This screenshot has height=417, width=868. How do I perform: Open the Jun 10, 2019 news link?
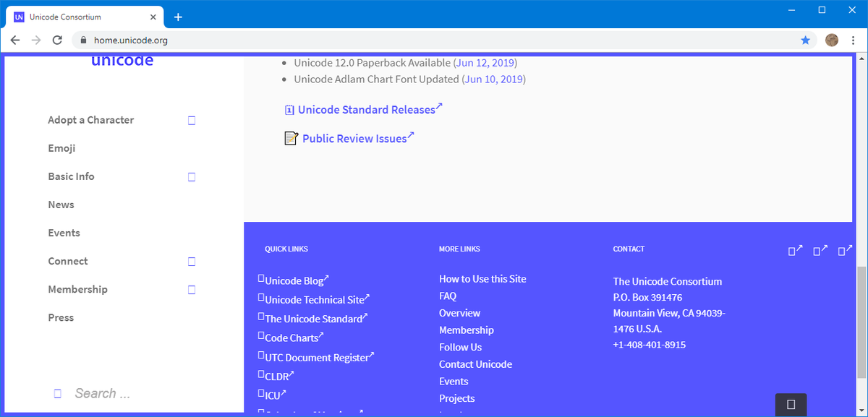[494, 79]
